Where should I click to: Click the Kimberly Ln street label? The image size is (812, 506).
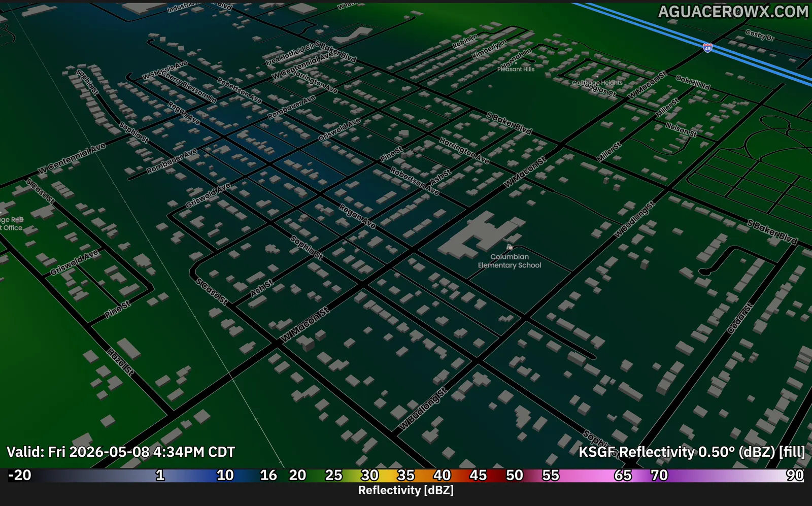pos(489,49)
